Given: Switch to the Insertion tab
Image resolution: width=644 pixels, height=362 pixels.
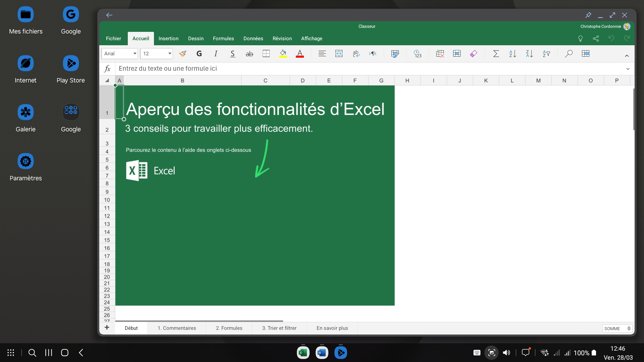Looking at the screenshot, I should click(x=168, y=39).
